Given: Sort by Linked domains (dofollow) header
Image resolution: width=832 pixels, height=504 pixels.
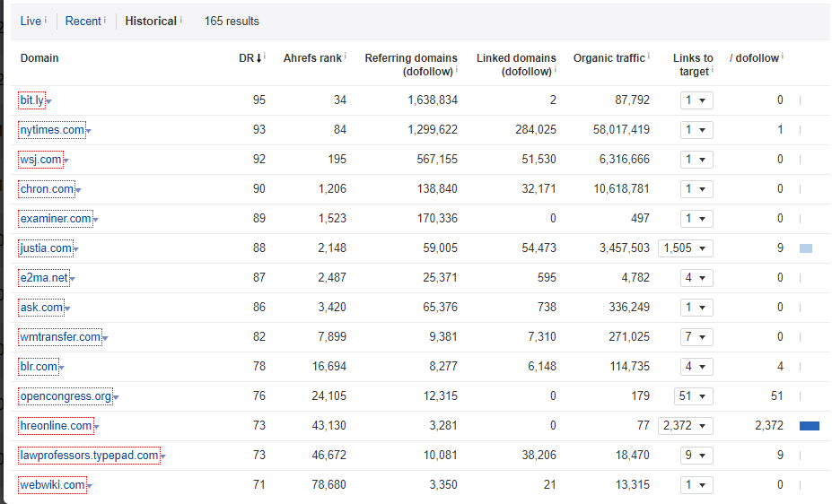Looking at the screenshot, I should pyautogui.click(x=516, y=65).
